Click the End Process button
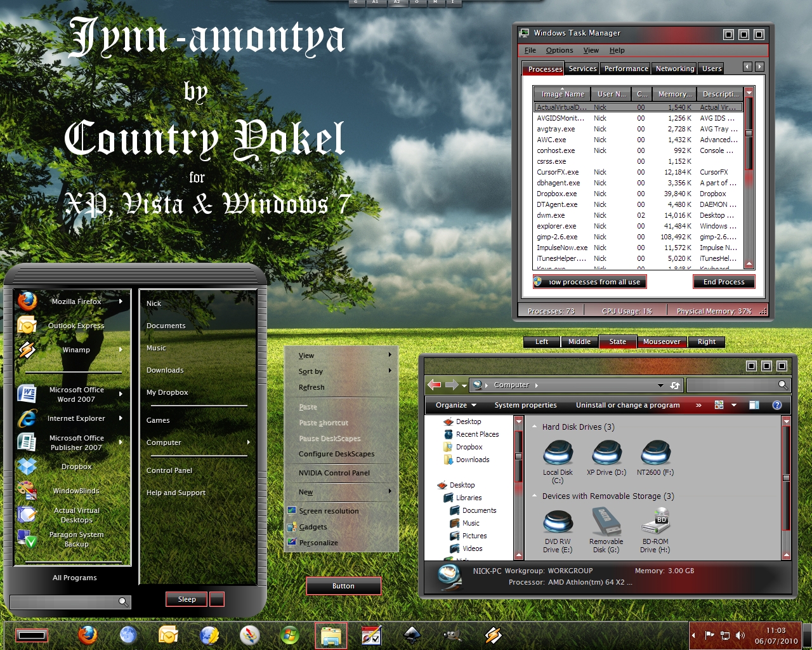 (x=724, y=282)
